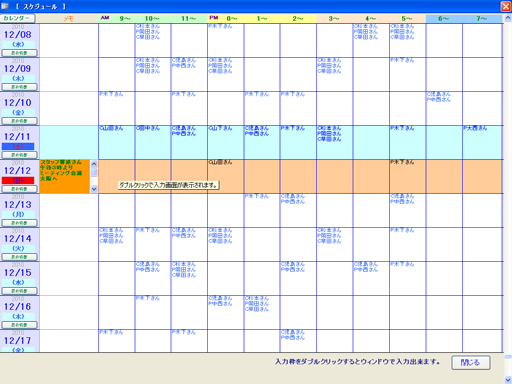The image size is (512, 384).
Task: Open the app icon menu in title bar
Action: 5,6
